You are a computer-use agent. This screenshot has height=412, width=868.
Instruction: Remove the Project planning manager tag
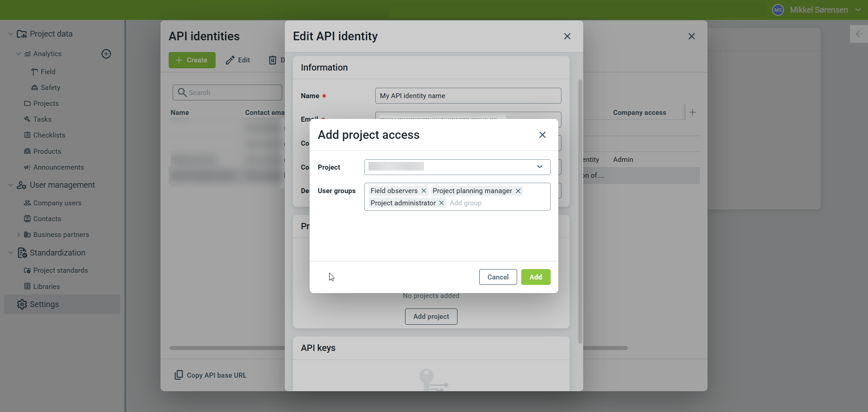pos(518,191)
